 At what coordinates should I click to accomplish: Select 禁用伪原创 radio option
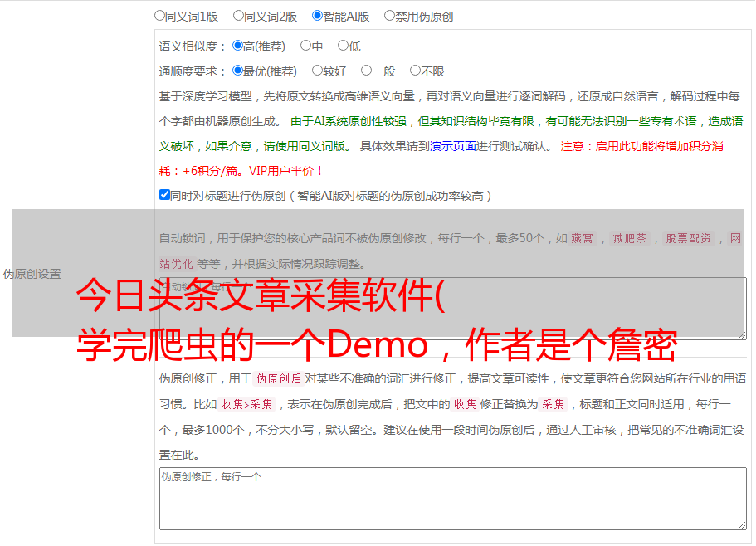pos(389,16)
